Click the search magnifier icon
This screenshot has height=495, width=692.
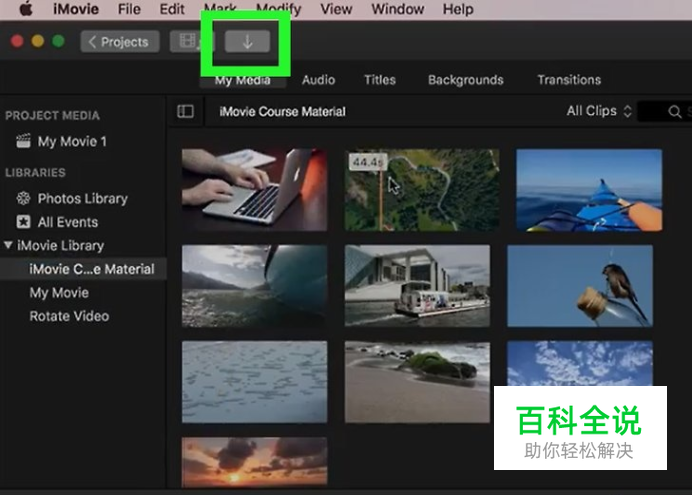674,112
